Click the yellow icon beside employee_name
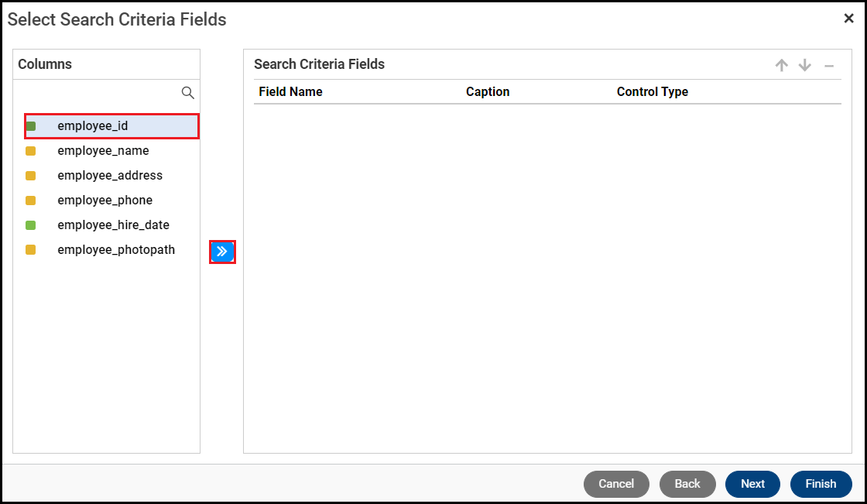The height and width of the screenshot is (504, 867). 31,151
